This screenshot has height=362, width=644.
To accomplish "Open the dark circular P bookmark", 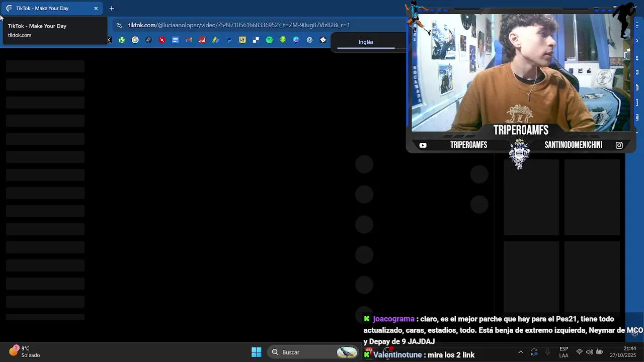I will click(148, 40).
